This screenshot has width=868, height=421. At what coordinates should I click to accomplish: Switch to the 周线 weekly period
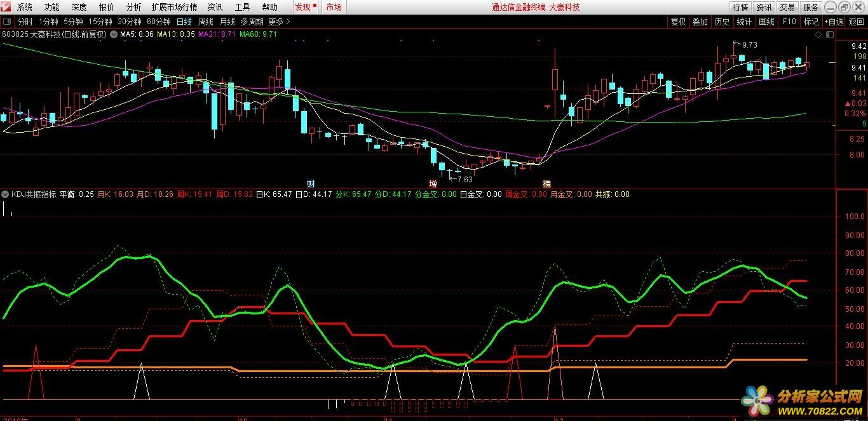coord(205,22)
